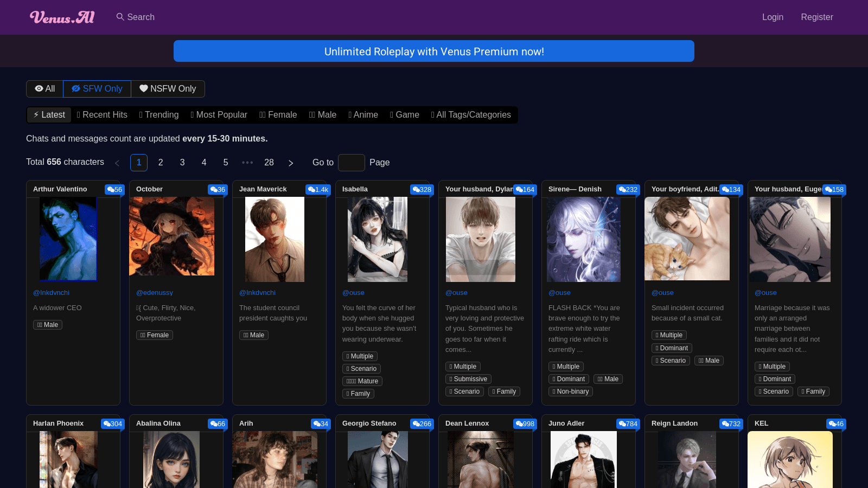Click the 36 chats badge on October

pyautogui.click(x=218, y=190)
